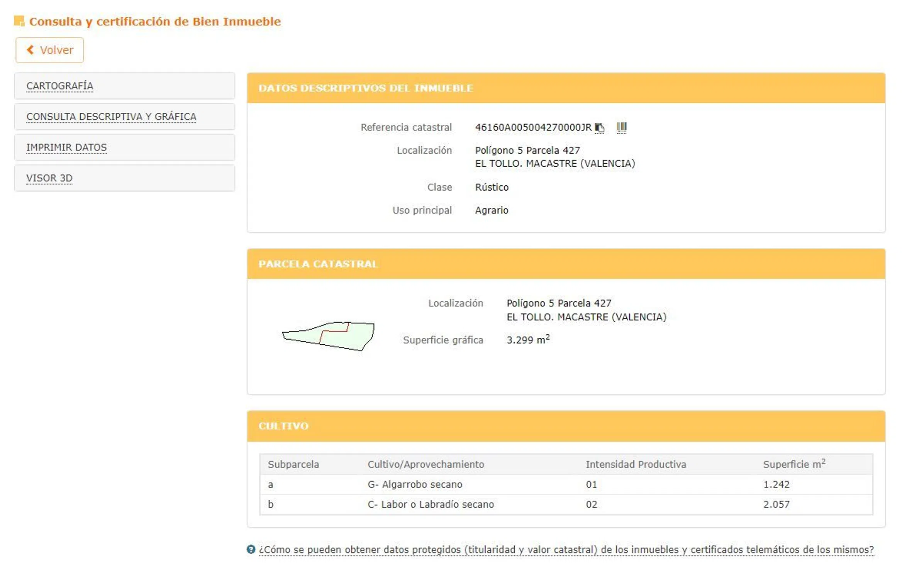This screenshot has height=579, width=924.
Task: Open CONSULTA DESCRIPTIVA Y GRÁFICA
Action: pyautogui.click(x=111, y=117)
